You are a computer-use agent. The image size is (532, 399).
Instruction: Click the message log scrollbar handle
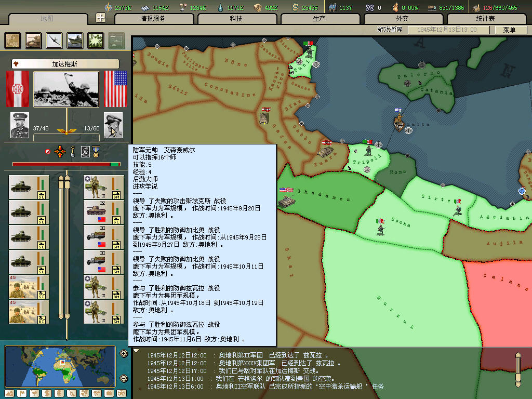(x=517, y=369)
